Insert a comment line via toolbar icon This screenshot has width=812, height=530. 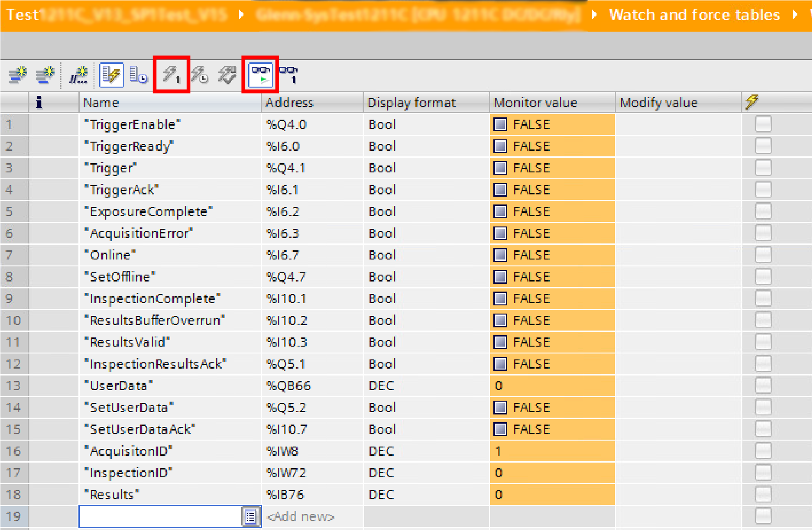tap(78, 75)
